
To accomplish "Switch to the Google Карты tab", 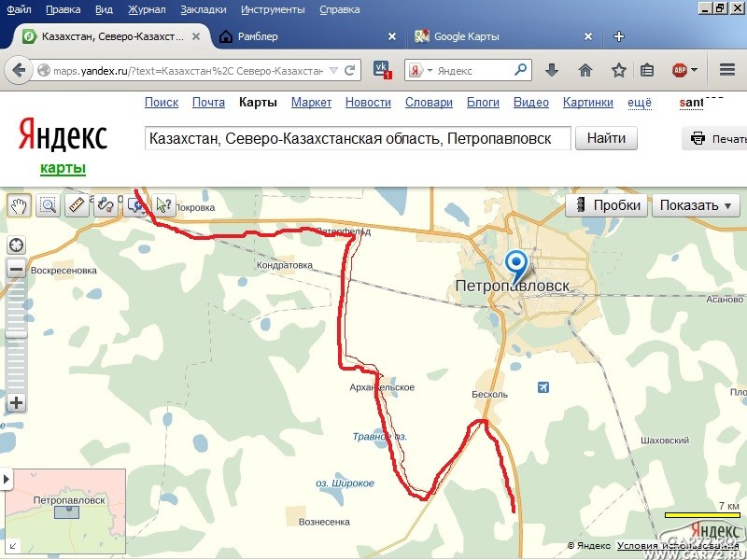I will pos(505,36).
